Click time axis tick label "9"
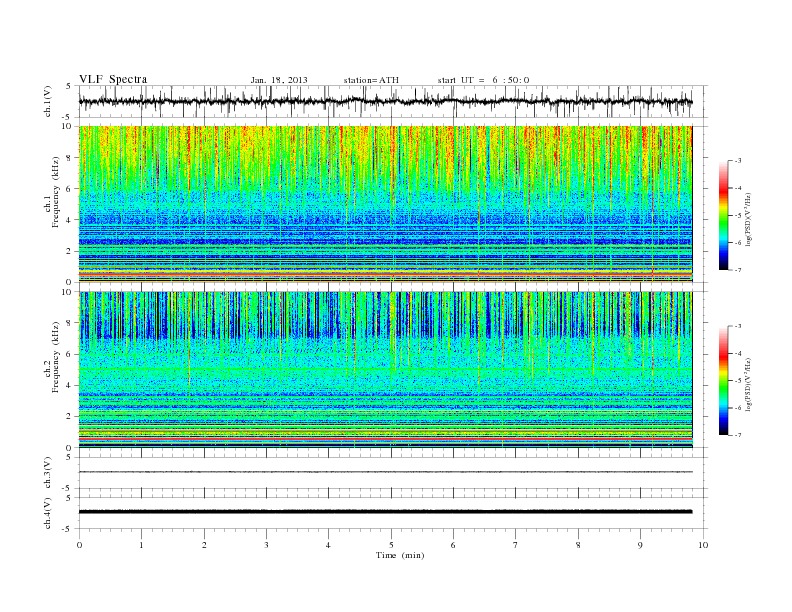The width and height of the screenshot is (792, 612). click(x=640, y=545)
